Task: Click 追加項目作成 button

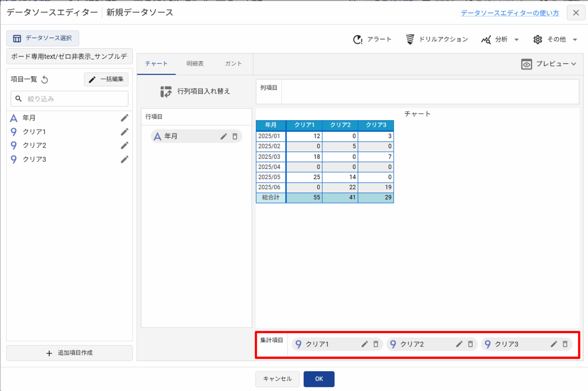Action: (x=69, y=353)
